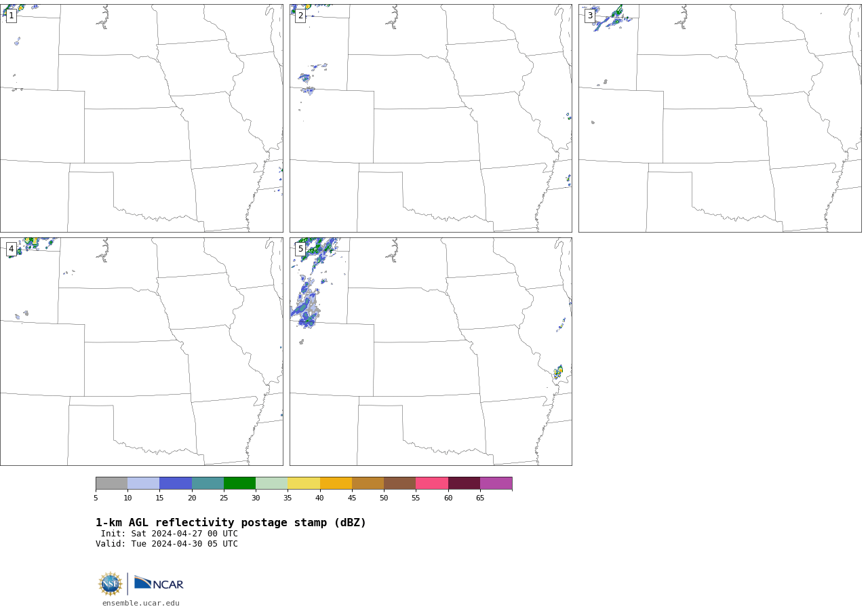This screenshot has width=868, height=611.
Task: Click the 5 tick label on colorbar
Action: tap(96, 498)
